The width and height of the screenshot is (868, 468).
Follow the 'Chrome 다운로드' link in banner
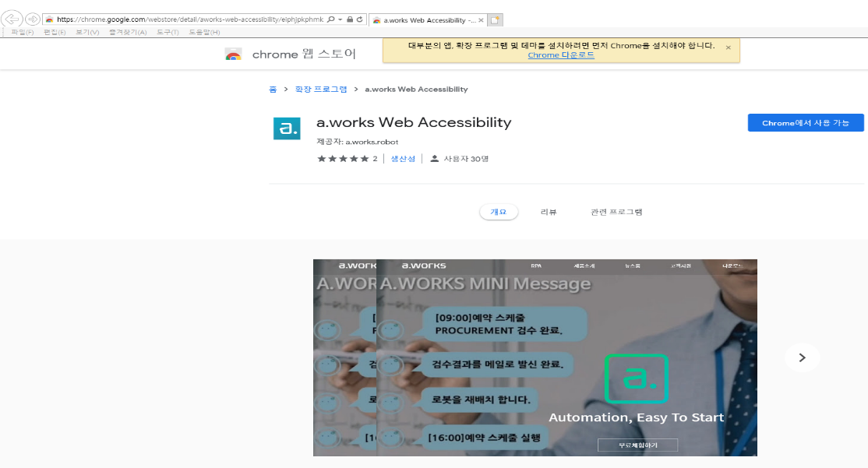[x=561, y=55]
